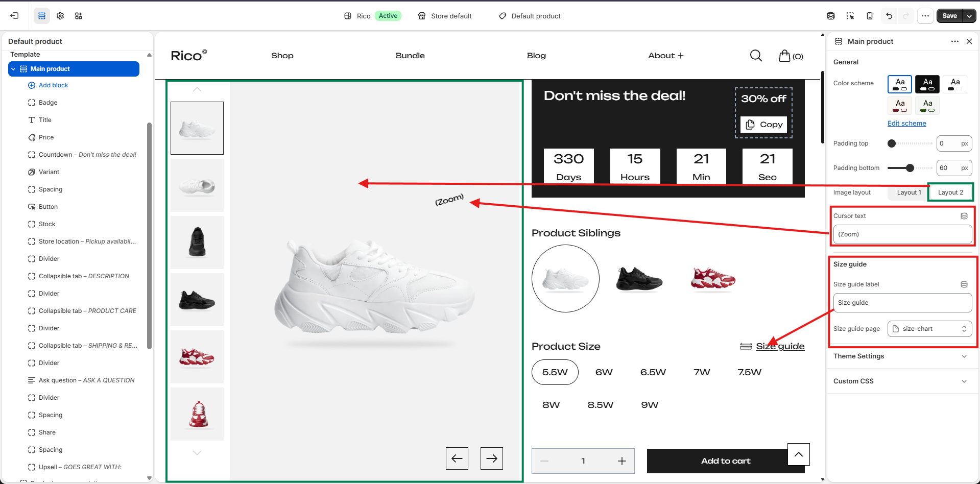
Task: Select size 7.5W option
Action: (x=750, y=372)
